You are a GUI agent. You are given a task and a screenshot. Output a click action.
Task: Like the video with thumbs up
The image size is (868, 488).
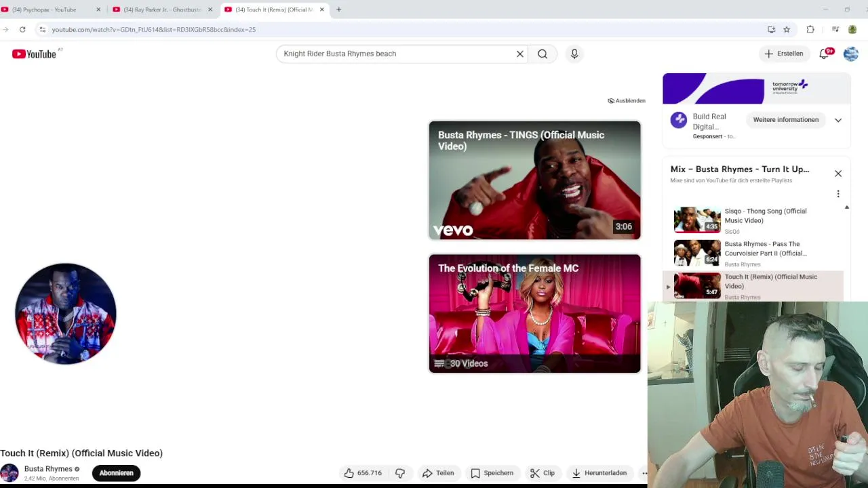pos(363,473)
